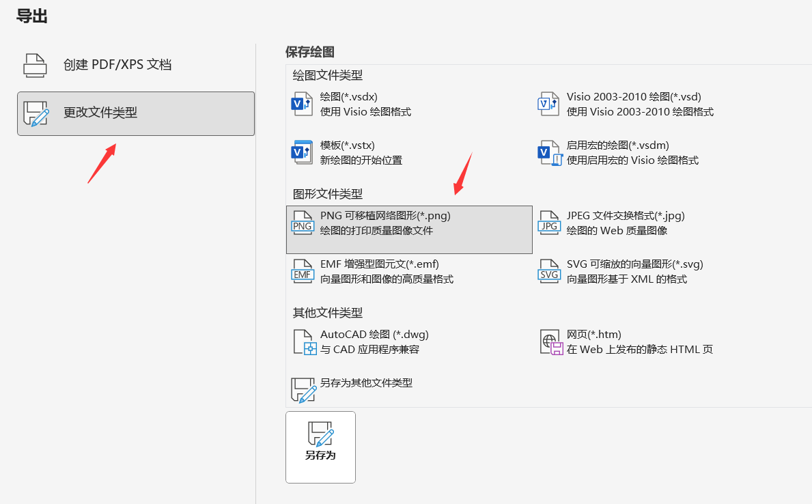Click the 另存为其他文件类型 icon
812x504 pixels.
303,390
